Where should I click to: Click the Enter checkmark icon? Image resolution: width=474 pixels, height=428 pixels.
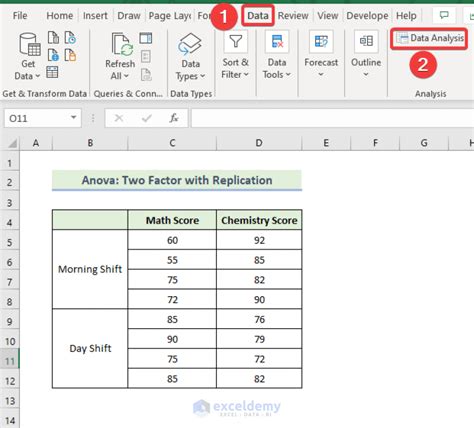click(x=147, y=118)
